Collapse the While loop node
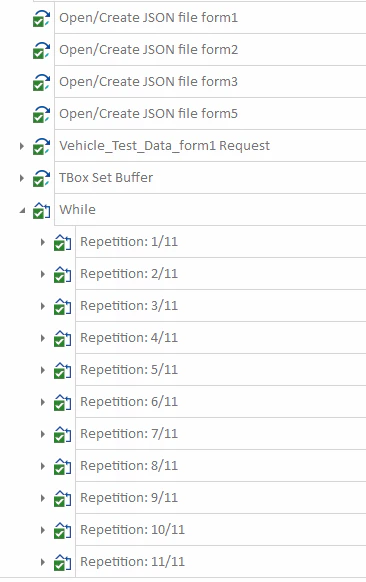Image resolution: width=366 pixels, height=582 pixels. [x=22, y=210]
